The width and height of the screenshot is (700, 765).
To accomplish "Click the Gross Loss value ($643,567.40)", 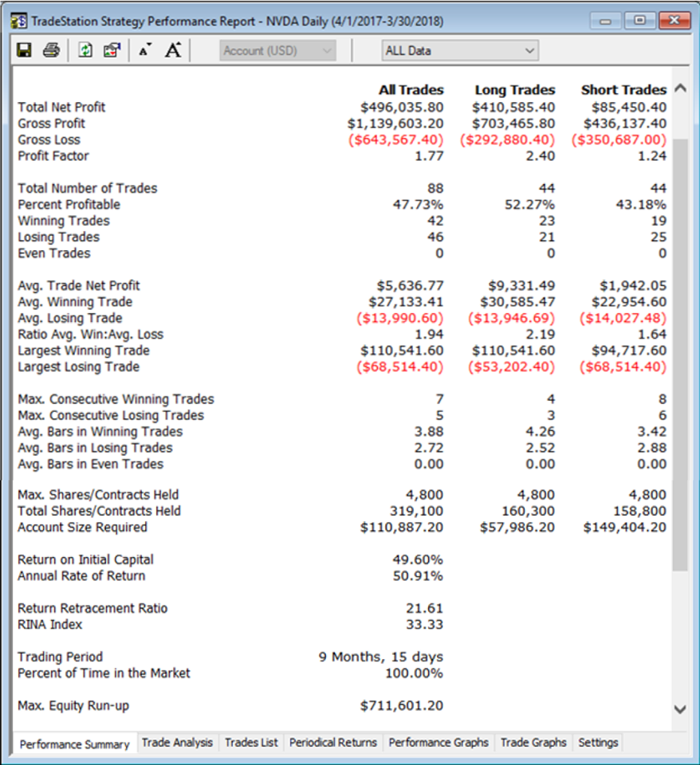I will (396, 140).
